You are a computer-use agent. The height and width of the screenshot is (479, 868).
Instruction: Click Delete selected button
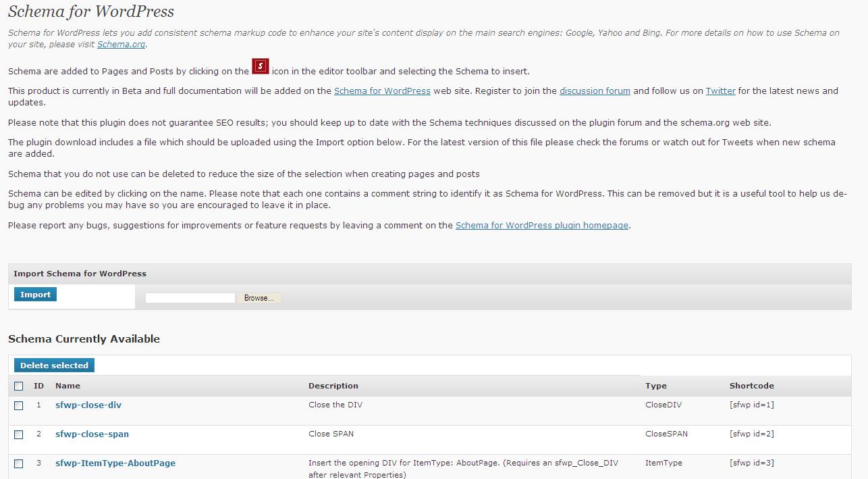(54, 365)
